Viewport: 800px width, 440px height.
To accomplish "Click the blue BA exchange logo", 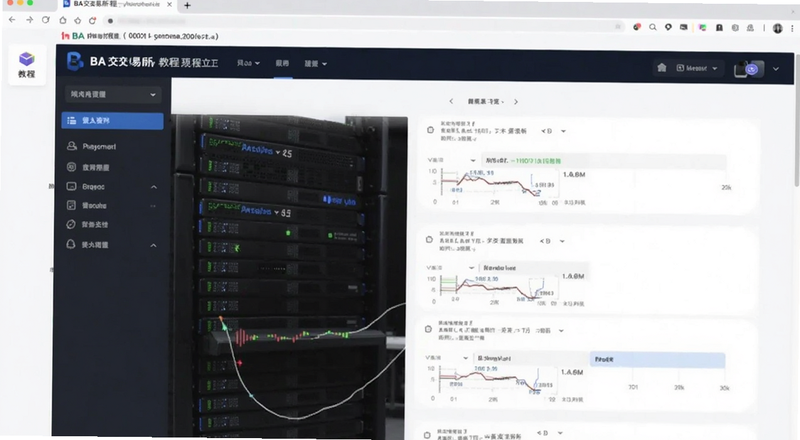I will pyautogui.click(x=75, y=62).
